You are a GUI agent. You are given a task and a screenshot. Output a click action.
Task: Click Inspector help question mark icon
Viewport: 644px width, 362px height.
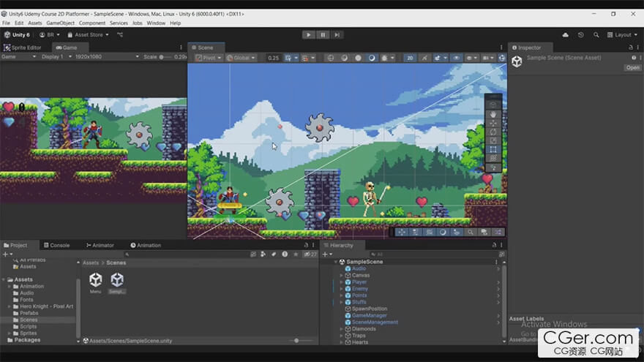pos(634,58)
